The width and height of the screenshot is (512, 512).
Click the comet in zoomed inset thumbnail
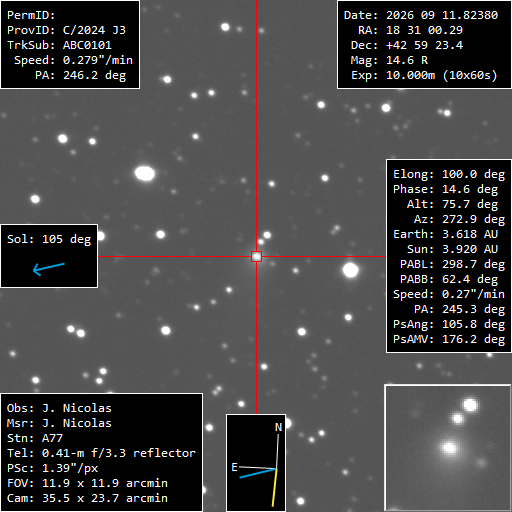coord(449,448)
